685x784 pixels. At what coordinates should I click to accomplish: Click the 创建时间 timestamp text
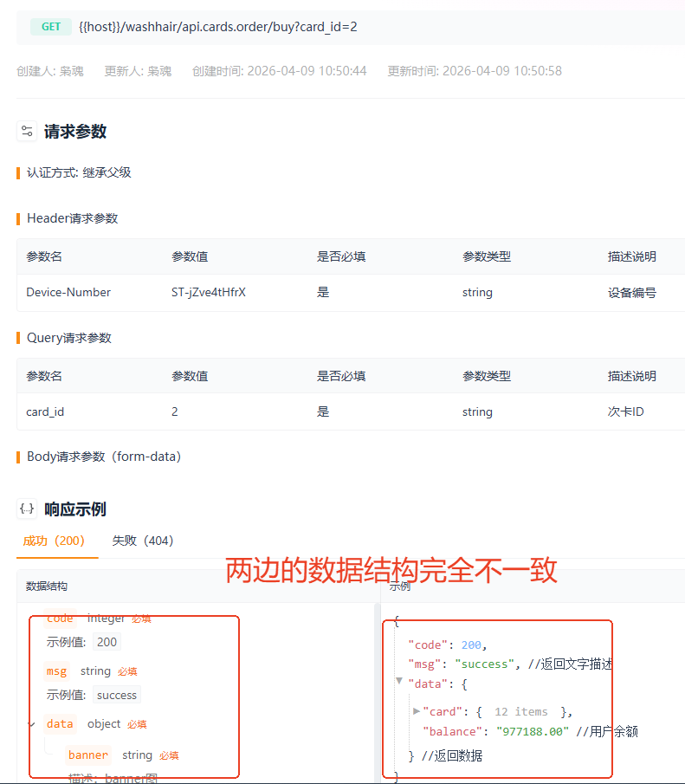280,71
